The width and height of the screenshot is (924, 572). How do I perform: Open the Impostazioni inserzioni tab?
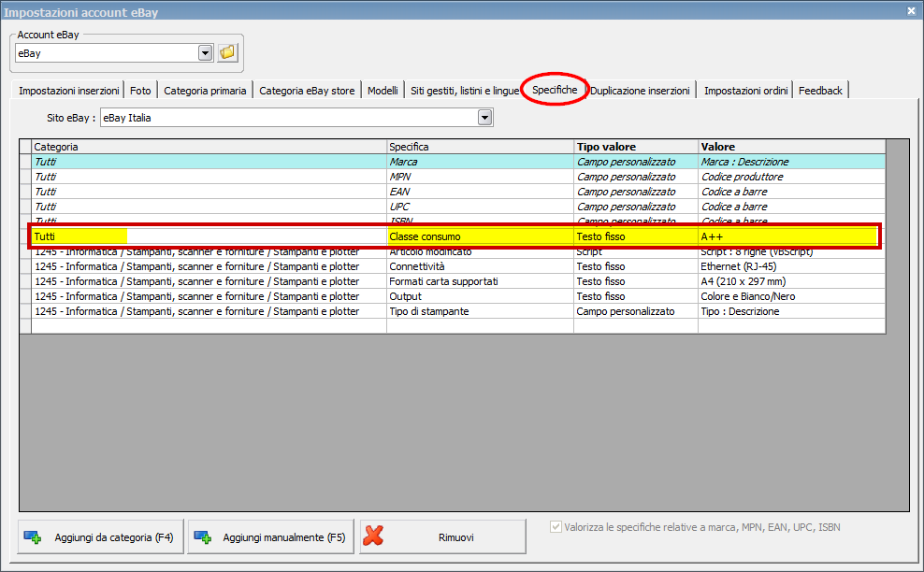point(68,91)
